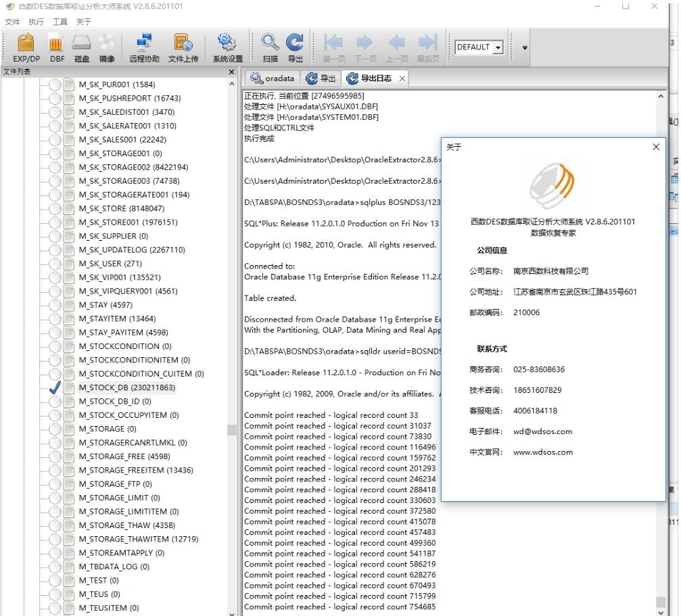Go to 上一页 previous page
The image size is (681, 616).
pyautogui.click(x=396, y=48)
